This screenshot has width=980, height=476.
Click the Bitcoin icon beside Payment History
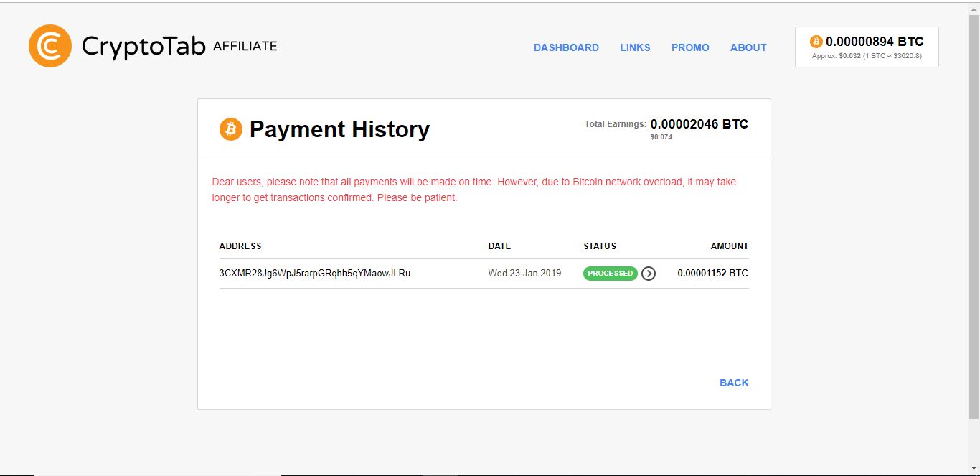pos(231,129)
